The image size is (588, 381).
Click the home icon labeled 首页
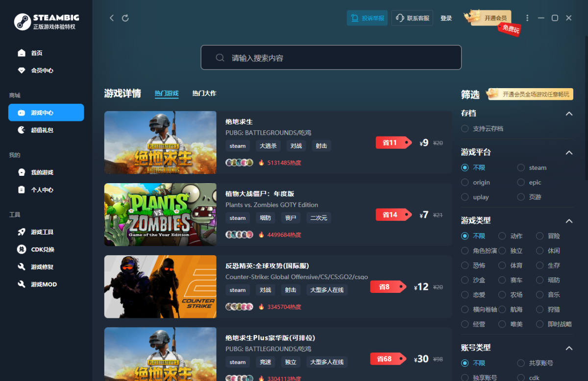click(22, 53)
